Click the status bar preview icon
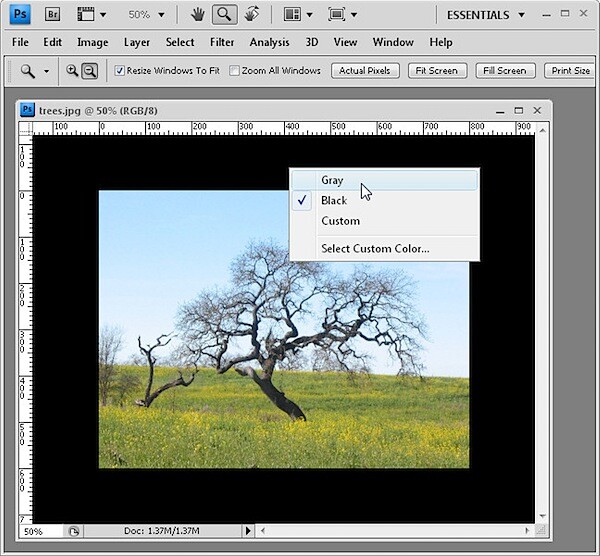This screenshot has width=600, height=556. coord(74,531)
